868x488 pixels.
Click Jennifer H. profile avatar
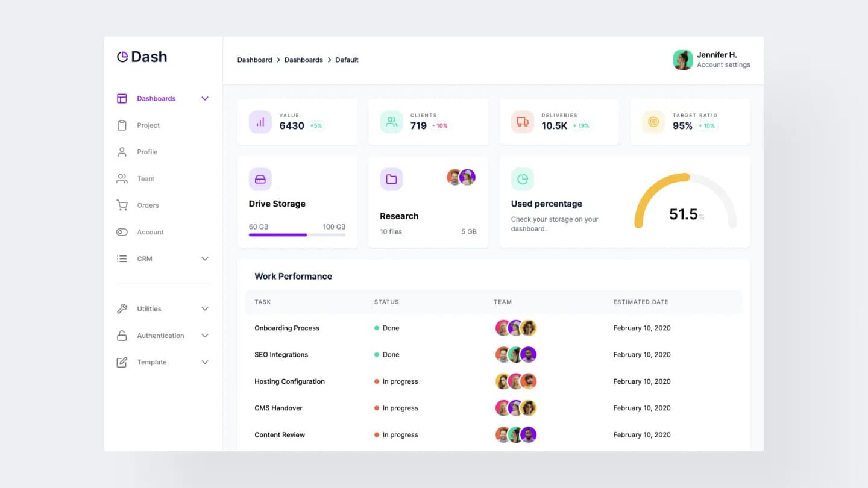[683, 60]
